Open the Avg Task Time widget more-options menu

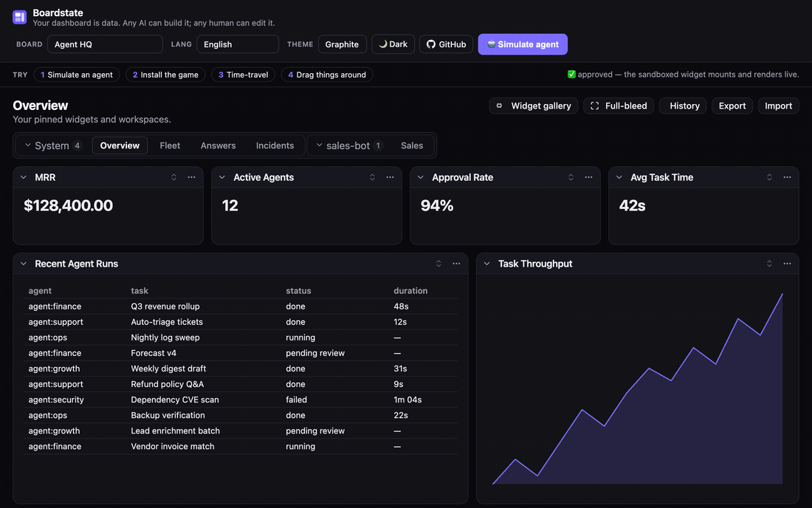coord(787,177)
